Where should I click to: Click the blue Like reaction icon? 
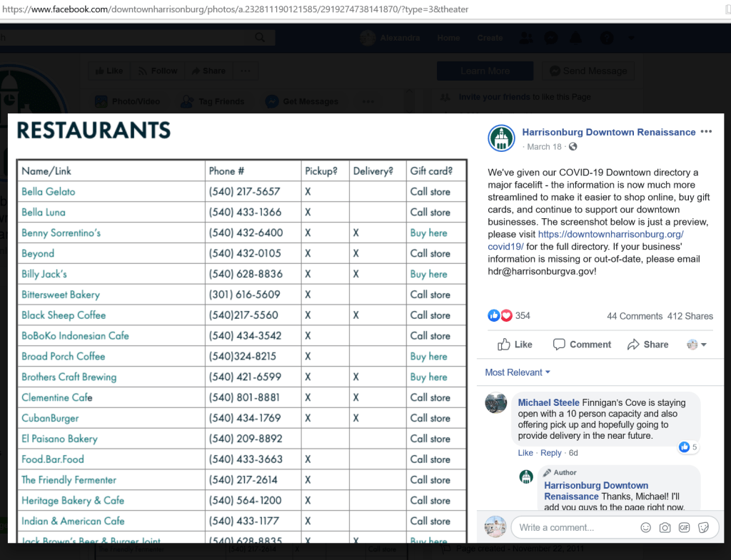[x=494, y=315]
